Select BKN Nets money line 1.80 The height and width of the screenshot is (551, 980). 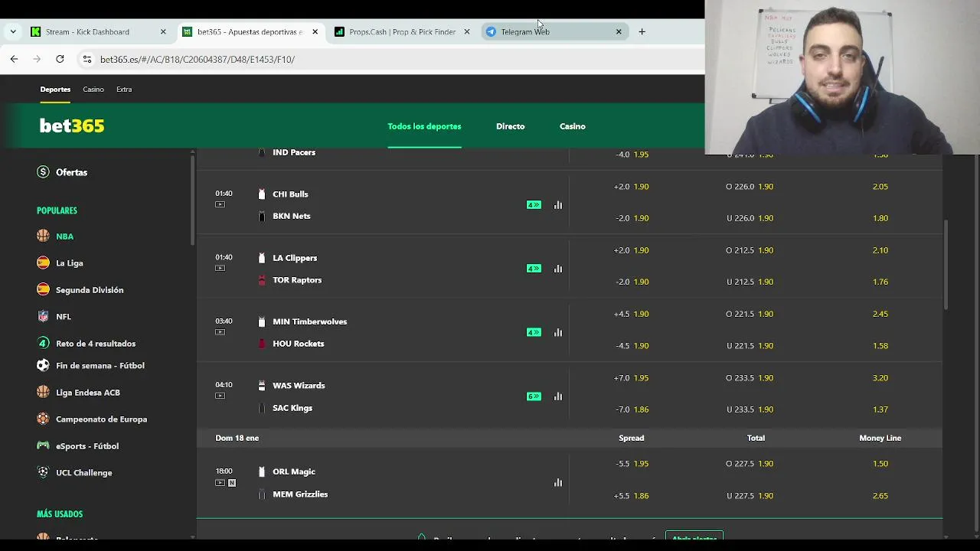pyautogui.click(x=880, y=218)
